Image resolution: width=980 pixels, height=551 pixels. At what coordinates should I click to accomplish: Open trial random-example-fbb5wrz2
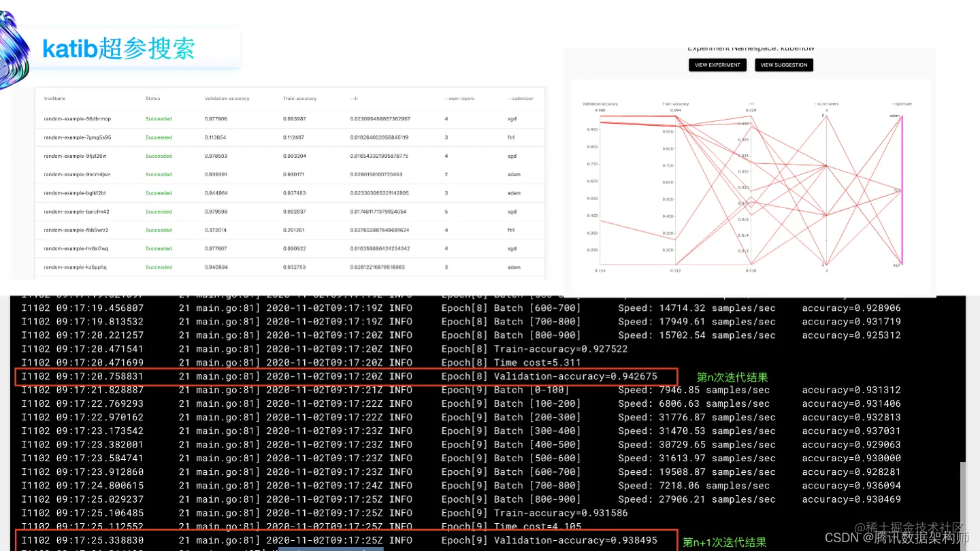coord(76,230)
